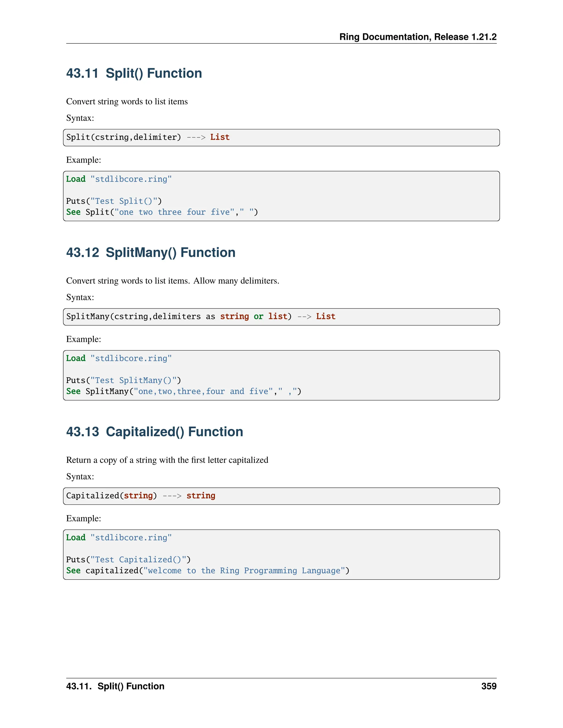Click the Puts("Test Split()") code line

[x=114, y=201]
